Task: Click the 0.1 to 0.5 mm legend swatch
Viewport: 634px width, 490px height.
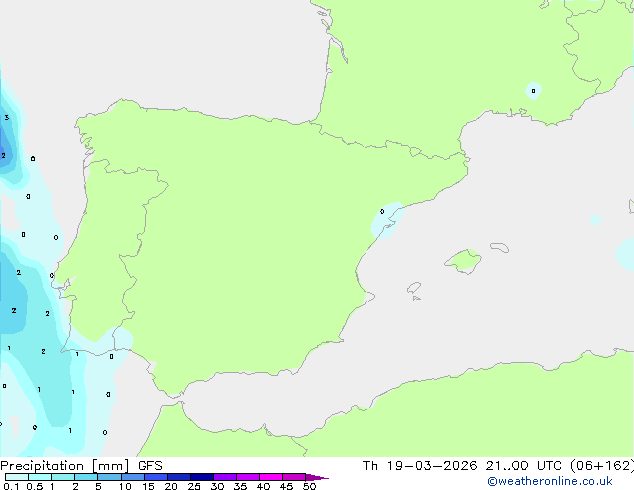Action: (x=17, y=477)
